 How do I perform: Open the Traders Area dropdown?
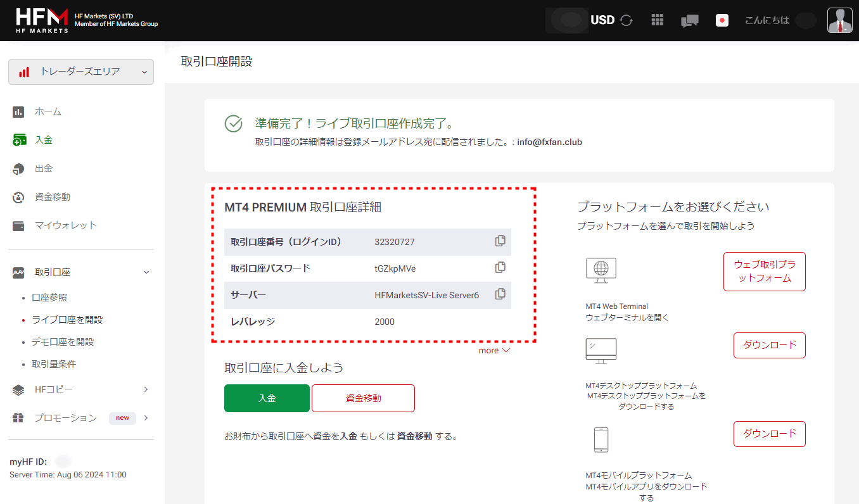(x=81, y=72)
